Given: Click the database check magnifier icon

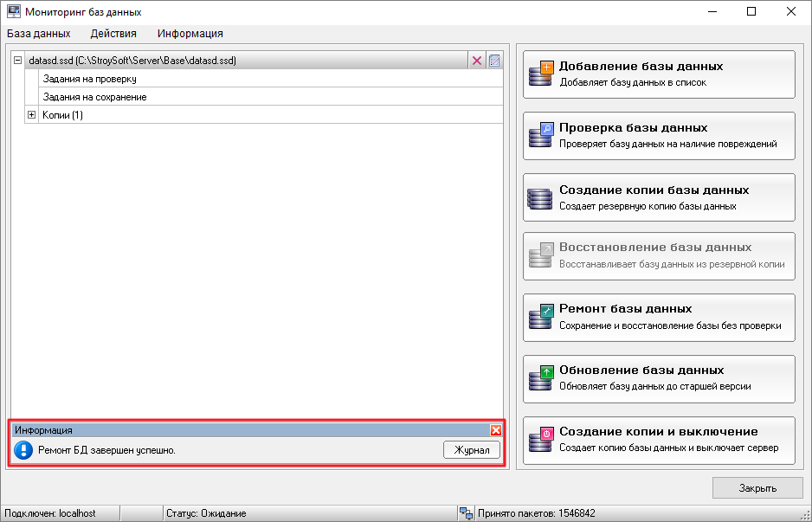Looking at the screenshot, I should tap(540, 136).
